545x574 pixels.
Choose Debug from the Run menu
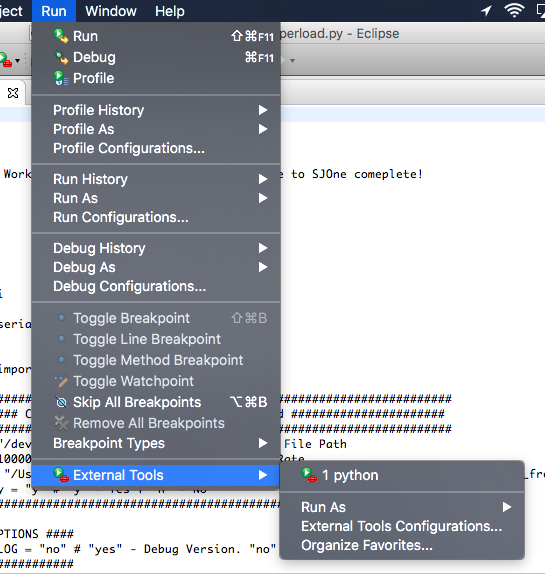point(156,57)
